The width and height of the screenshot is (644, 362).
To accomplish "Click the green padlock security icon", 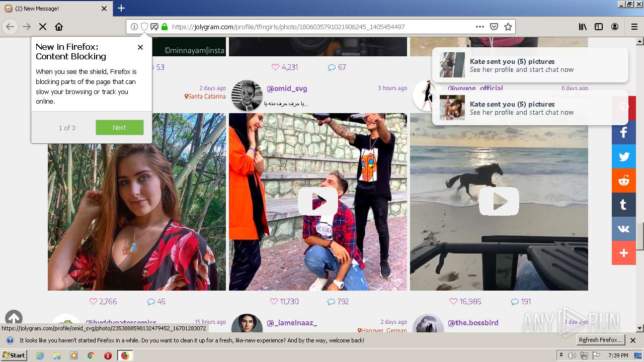I will pos(164,27).
